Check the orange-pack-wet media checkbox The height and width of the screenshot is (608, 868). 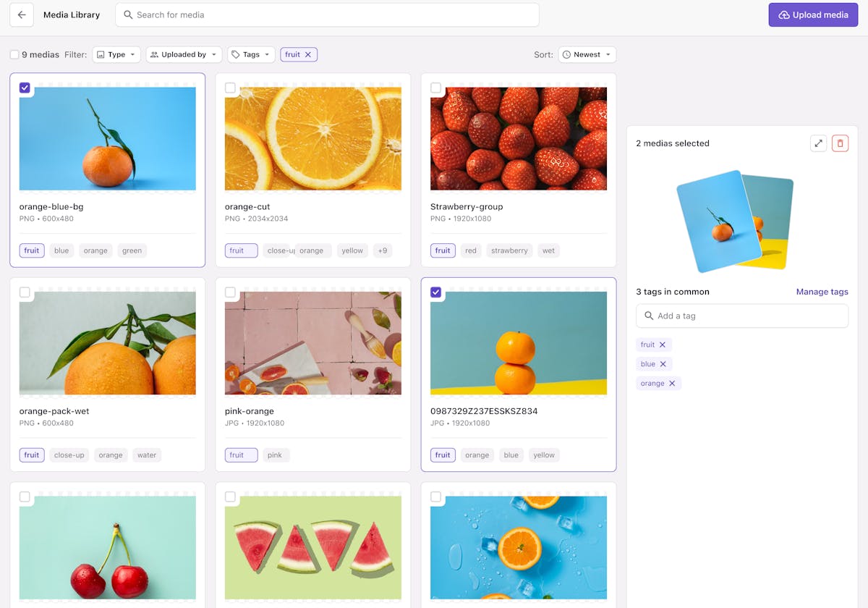point(25,292)
